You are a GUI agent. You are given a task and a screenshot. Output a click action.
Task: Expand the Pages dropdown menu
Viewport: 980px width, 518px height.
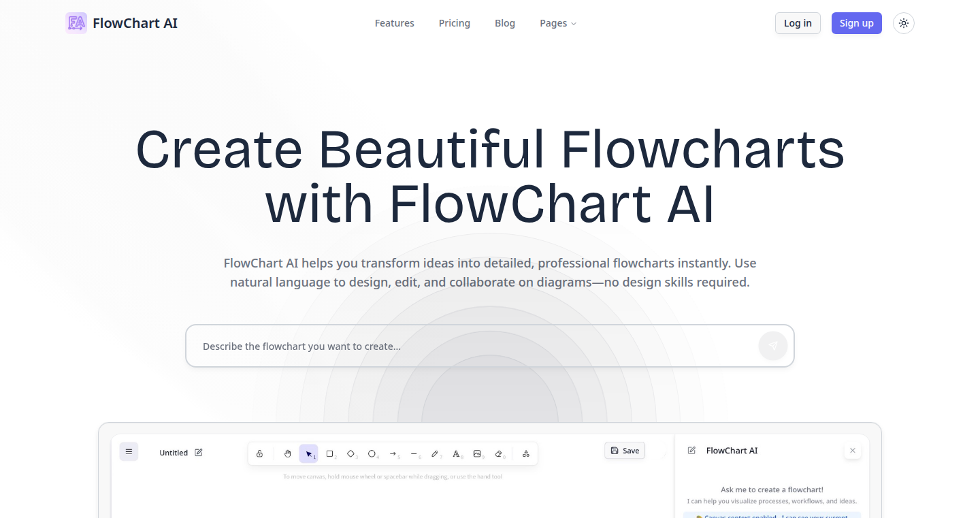558,23
